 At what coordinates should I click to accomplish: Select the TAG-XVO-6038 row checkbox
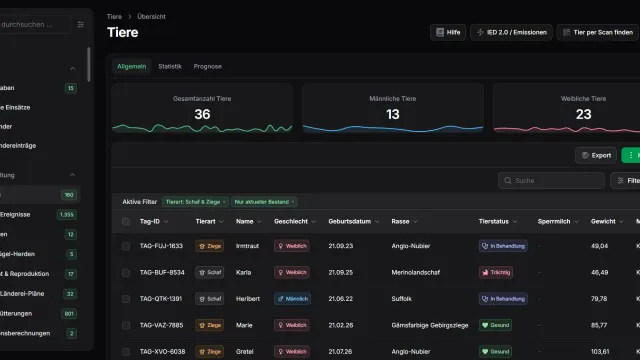tap(126, 352)
